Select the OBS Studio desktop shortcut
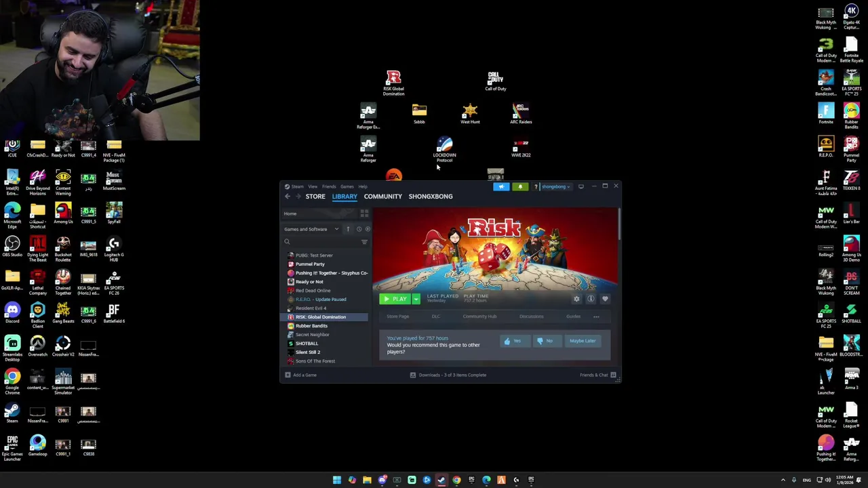 pos(12,246)
